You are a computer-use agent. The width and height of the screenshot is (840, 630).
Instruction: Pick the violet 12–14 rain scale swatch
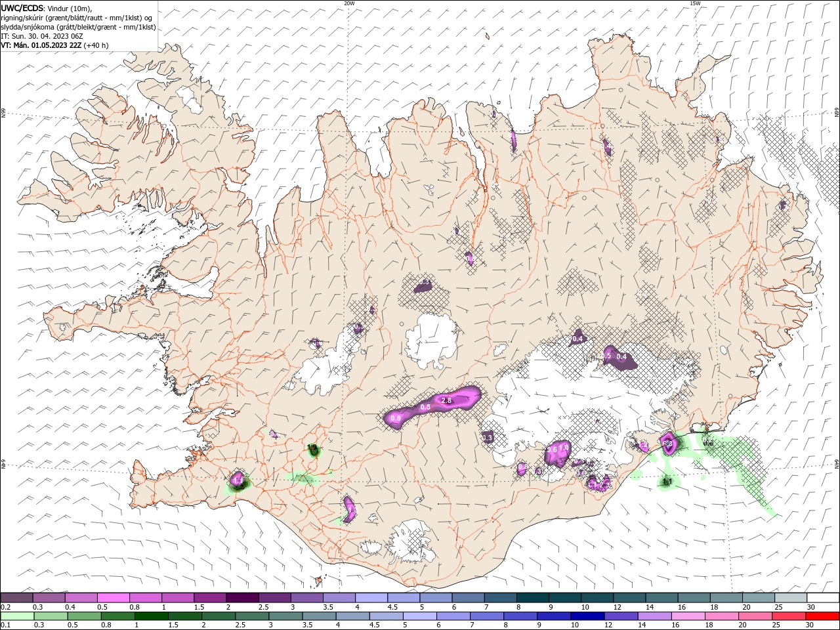[620, 616]
